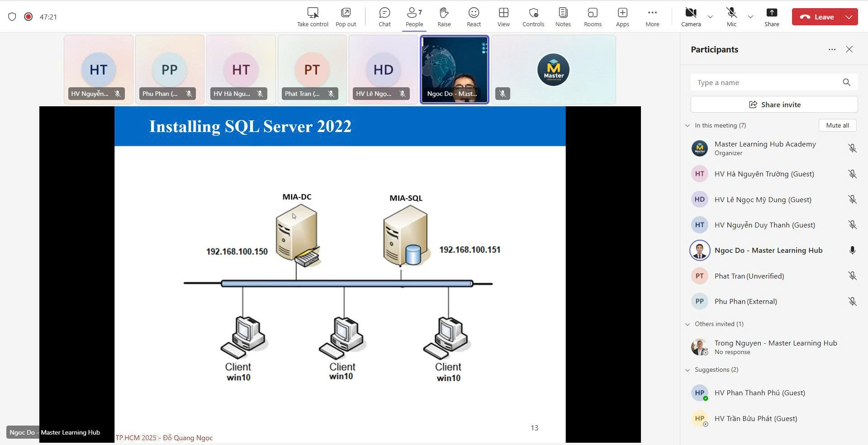Open the More options menu

[x=652, y=17]
